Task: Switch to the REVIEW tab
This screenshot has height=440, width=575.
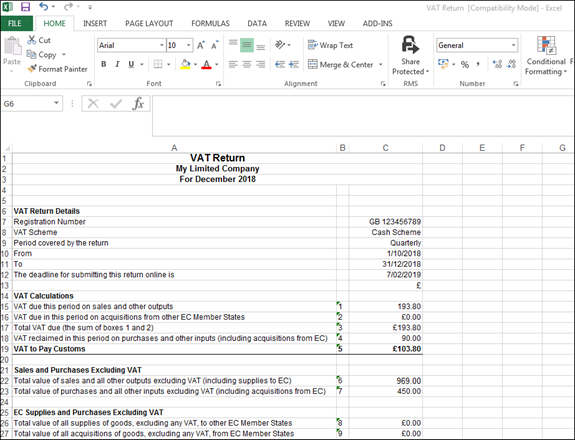Action: pos(297,23)
